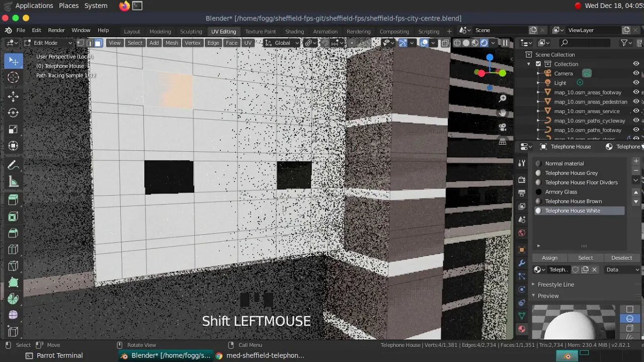644x362 pixels.
Task: Open the Mesh menu in viewport header
Action: [x=172, y=43]
